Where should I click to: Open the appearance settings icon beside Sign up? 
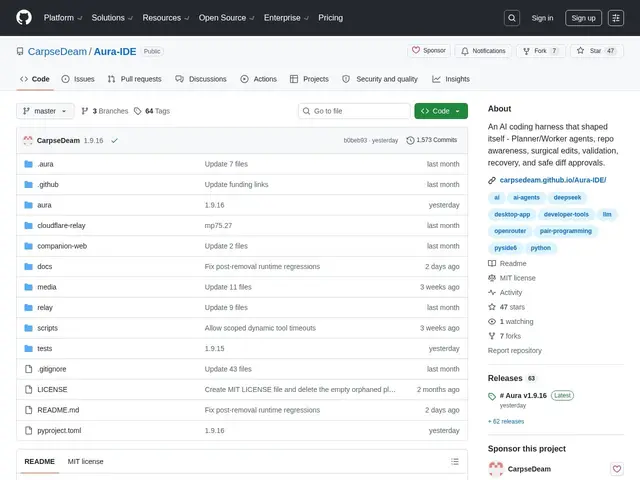point(616,18)
